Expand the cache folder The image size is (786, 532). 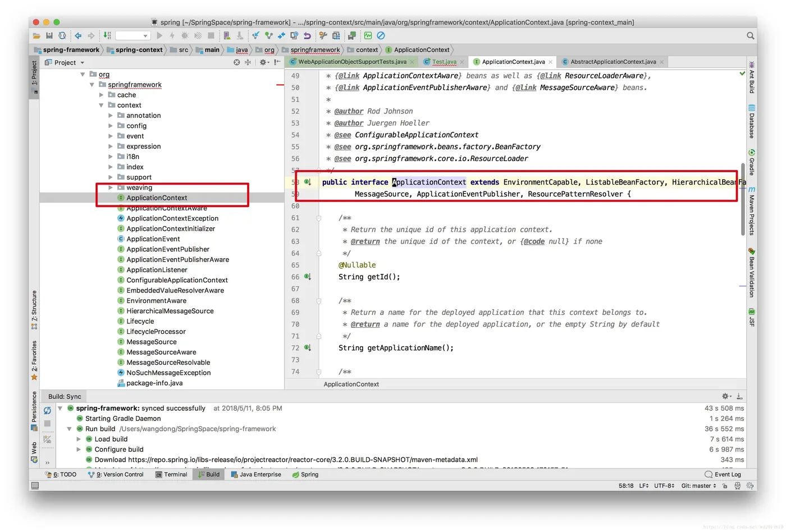(101, 95)
